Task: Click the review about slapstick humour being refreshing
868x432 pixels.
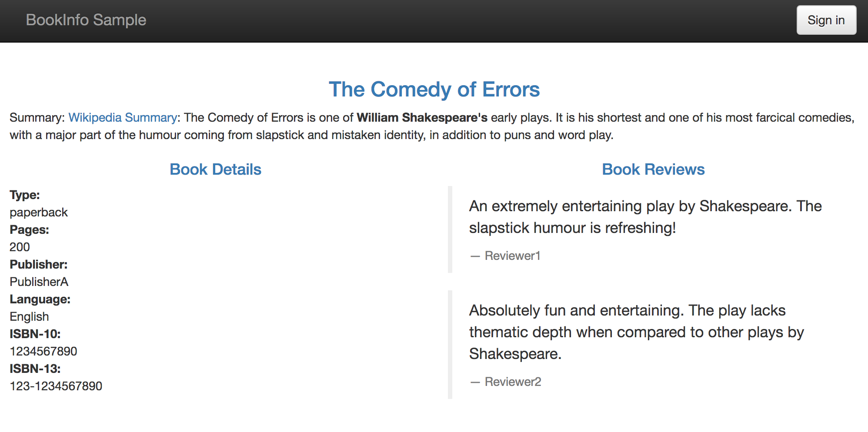Action: 645,217
